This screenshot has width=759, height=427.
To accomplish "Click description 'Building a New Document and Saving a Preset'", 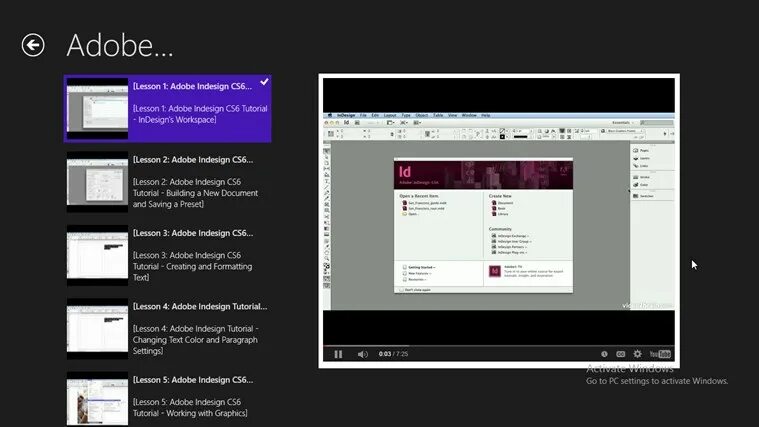I will click(196, 193).
